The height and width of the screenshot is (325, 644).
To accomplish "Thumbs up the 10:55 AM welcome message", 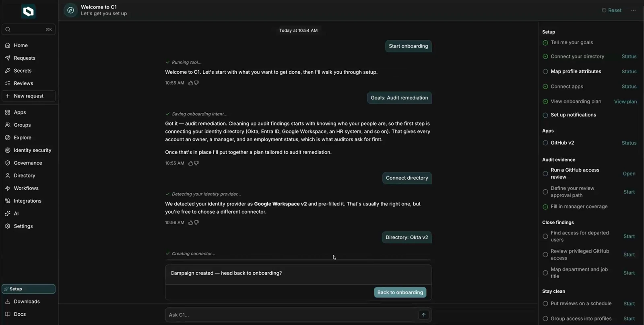I will (x=191, y=83).
